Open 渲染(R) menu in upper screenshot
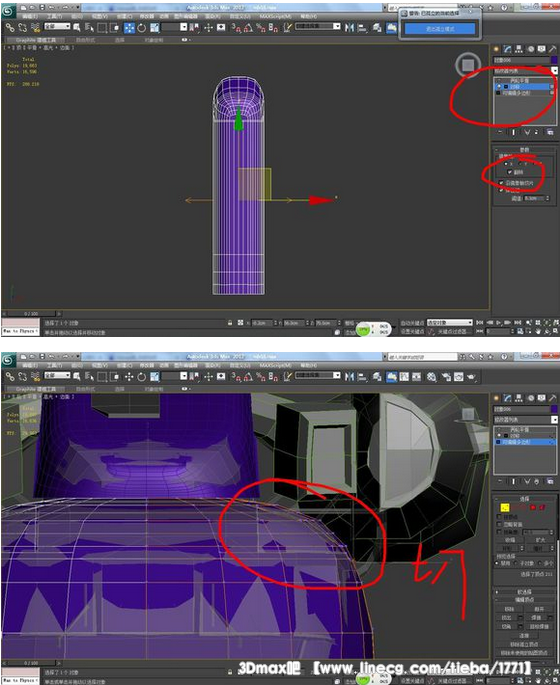Viewport: 560px width, 685px height. point(212,16)
